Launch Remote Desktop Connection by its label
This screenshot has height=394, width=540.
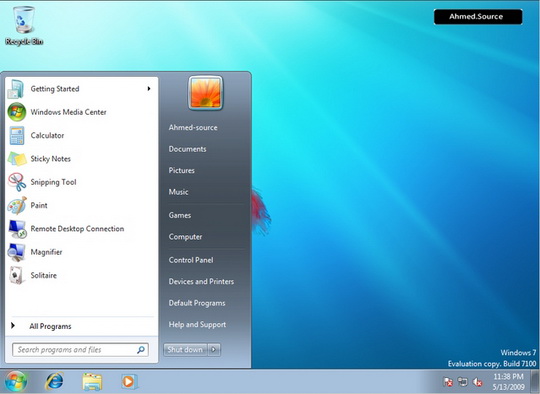(77, 229)
